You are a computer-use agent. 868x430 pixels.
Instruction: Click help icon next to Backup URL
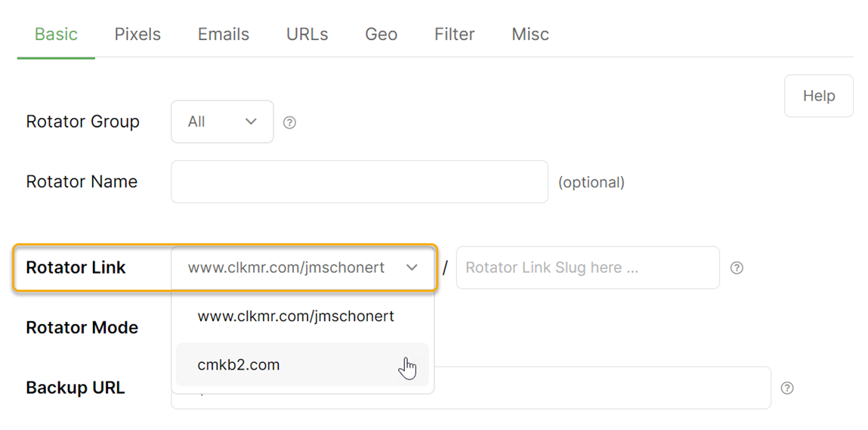(x=787, y=388)
